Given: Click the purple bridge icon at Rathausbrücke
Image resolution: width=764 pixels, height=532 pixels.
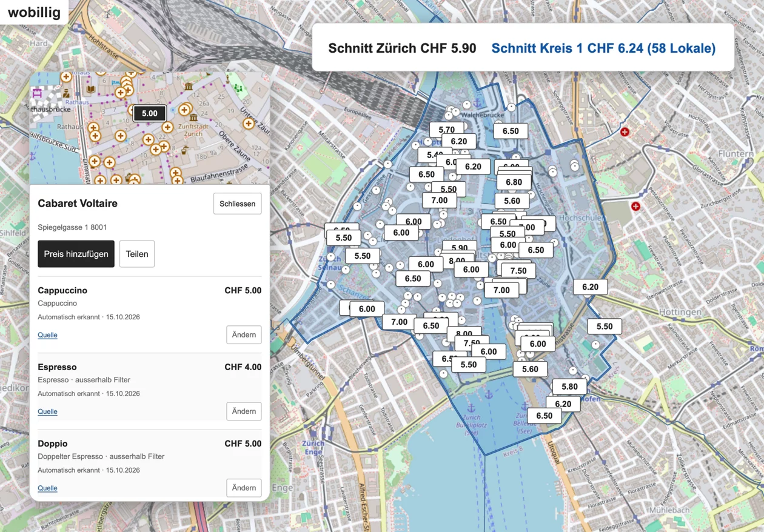Looking at the screenshot, I should pos(37,93).
